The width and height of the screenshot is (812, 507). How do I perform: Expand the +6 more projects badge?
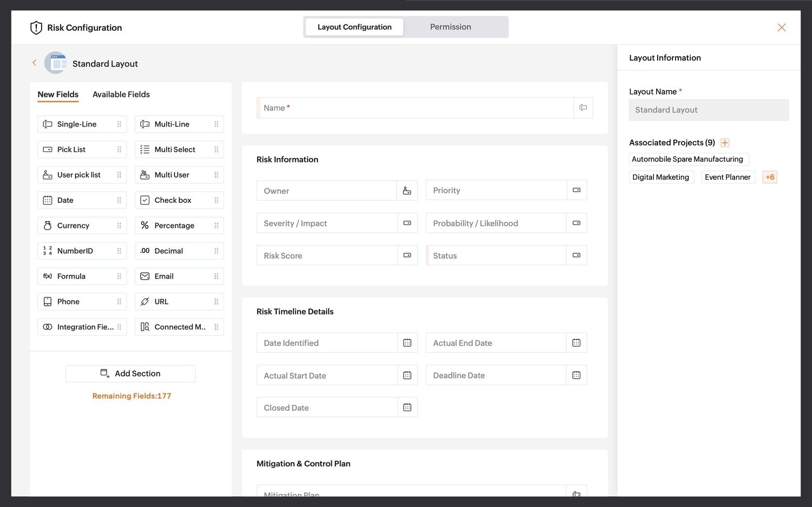tap(769, 177)
